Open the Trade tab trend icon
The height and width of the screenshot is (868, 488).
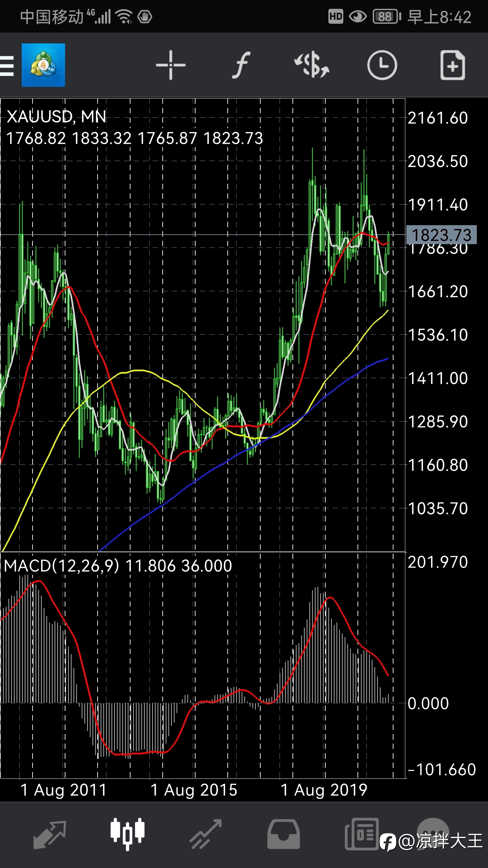coord(205,834)
